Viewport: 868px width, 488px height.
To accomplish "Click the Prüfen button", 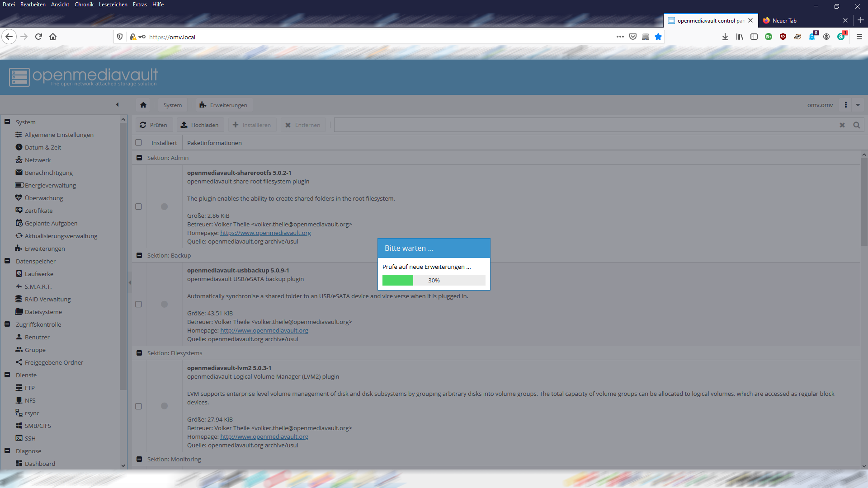I will [154, 125].
